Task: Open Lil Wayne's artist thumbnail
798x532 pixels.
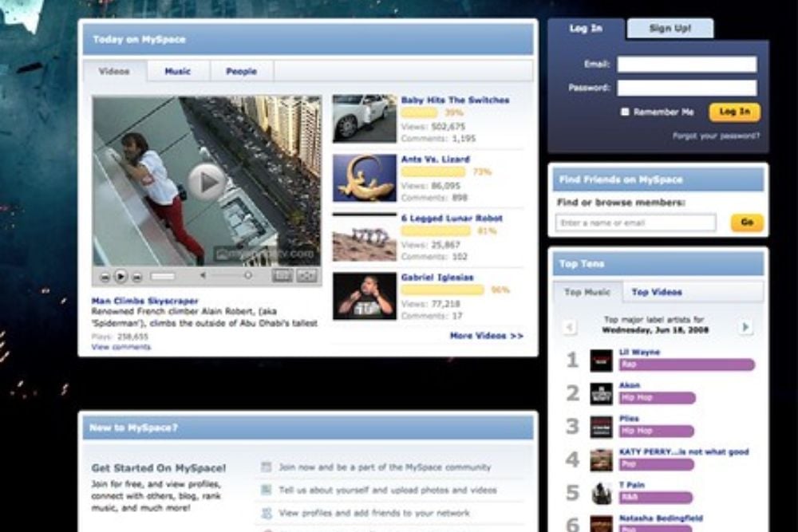Action: 601,361
